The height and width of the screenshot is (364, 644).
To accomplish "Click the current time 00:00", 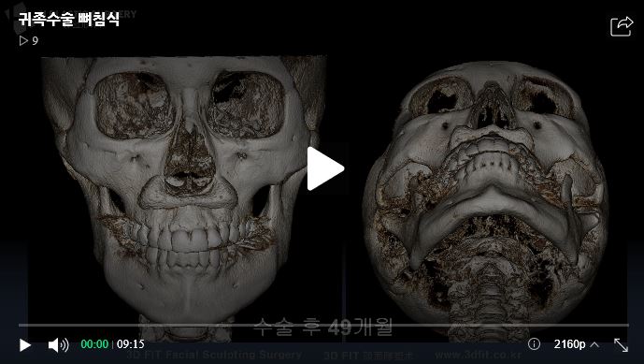I will point(94,344).
